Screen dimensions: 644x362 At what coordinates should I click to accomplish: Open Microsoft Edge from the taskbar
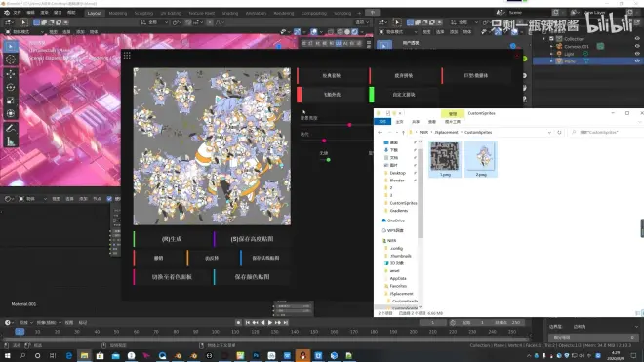coord(68,355)
